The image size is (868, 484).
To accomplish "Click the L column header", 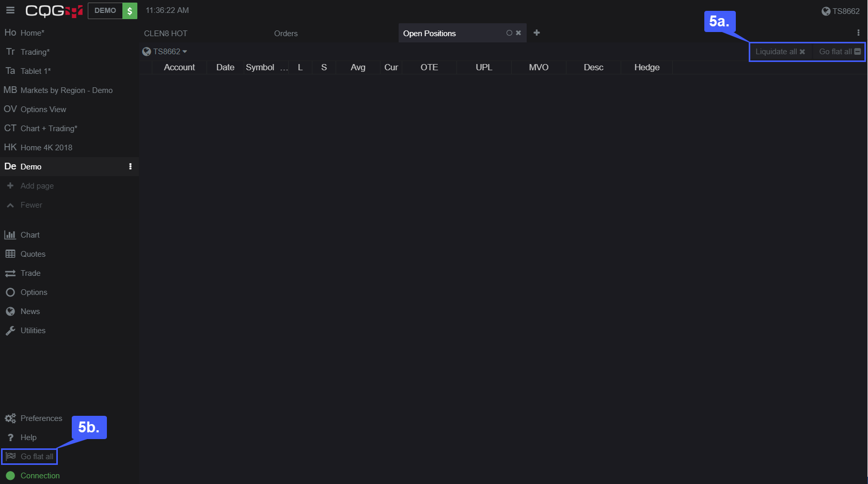I will [300, 68].
